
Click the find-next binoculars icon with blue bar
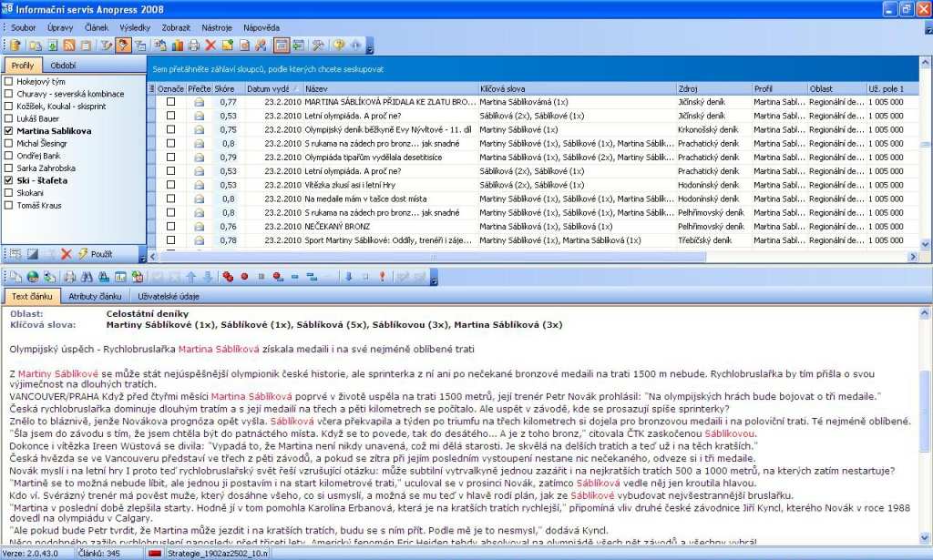point(104,277)
